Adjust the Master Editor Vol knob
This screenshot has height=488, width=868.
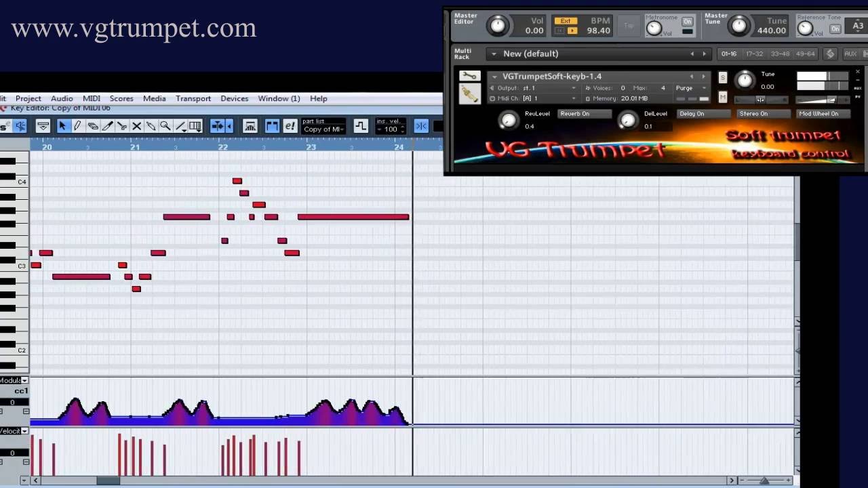coord(498,26)
